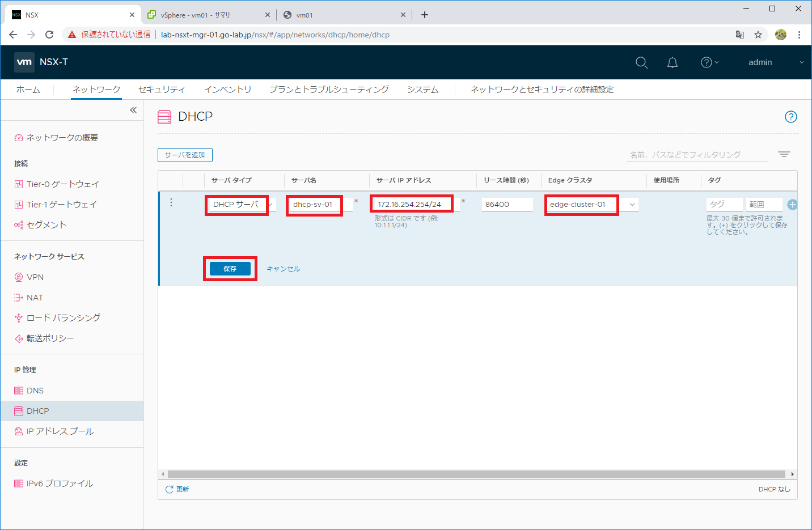
Task: Open Tier-1 ゲートウェイ
Action: (61, 205)
